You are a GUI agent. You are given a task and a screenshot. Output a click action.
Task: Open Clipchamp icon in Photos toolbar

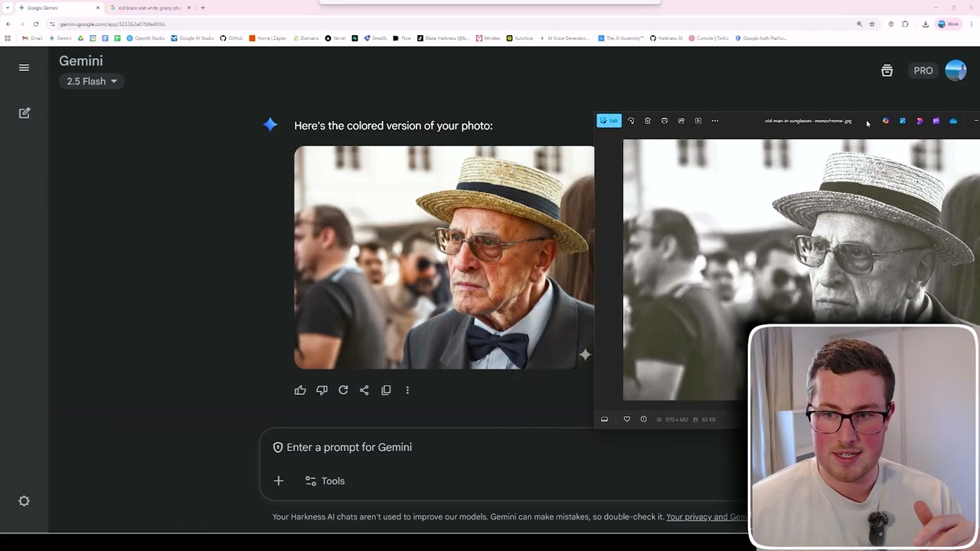click(x=936, y=121)
